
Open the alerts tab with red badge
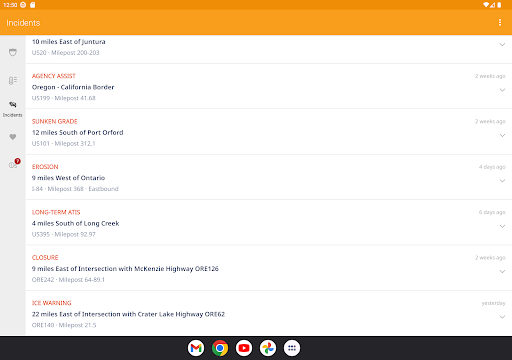pyautogui.click(x=14, y=164)
